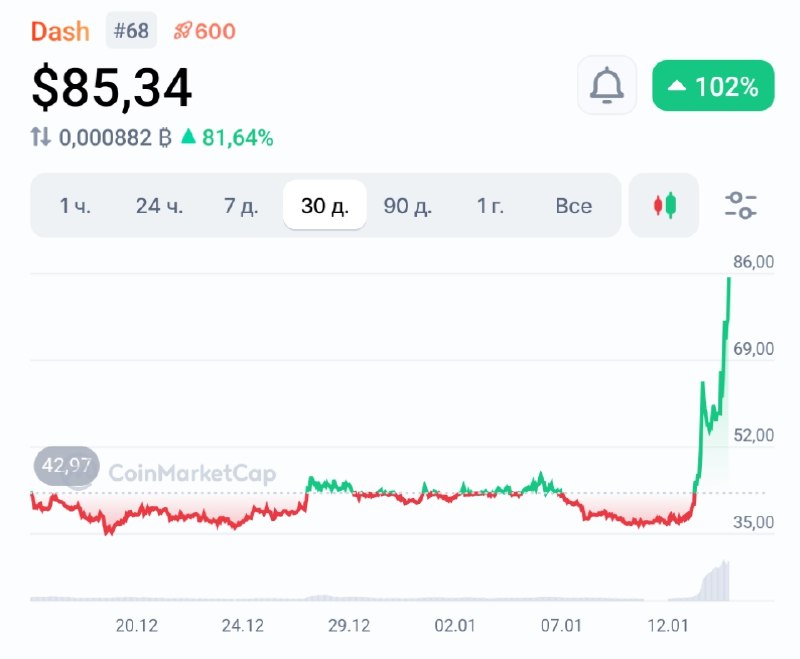
Task: Select the active 30 д. timeframe
Action: pyautogui.click(x=325, y=206)
